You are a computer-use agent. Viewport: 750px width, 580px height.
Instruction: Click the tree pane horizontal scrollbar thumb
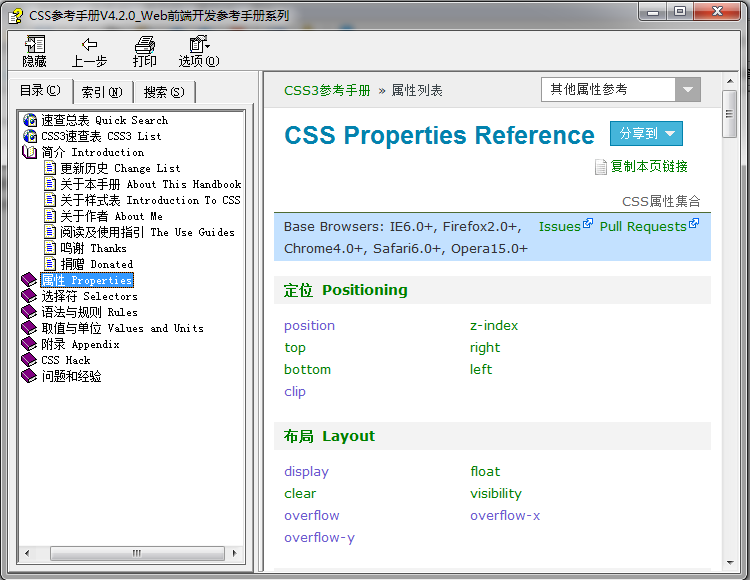click(137, 553)
